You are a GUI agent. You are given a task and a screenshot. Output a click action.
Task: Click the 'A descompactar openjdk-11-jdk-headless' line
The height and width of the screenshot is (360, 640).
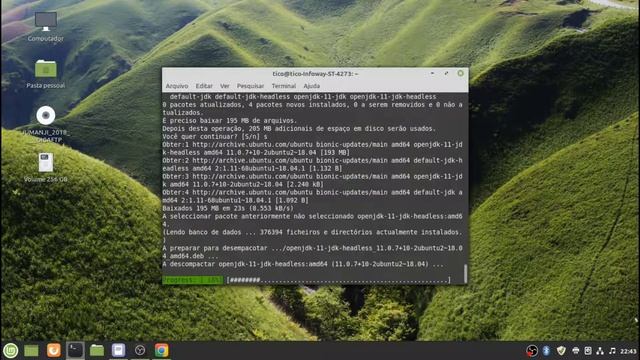[303, 264]
